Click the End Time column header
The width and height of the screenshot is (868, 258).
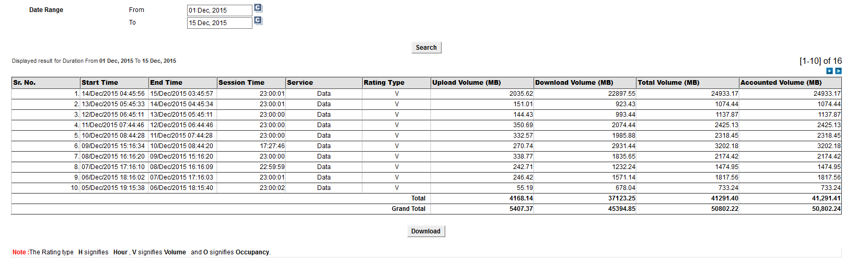166,83
